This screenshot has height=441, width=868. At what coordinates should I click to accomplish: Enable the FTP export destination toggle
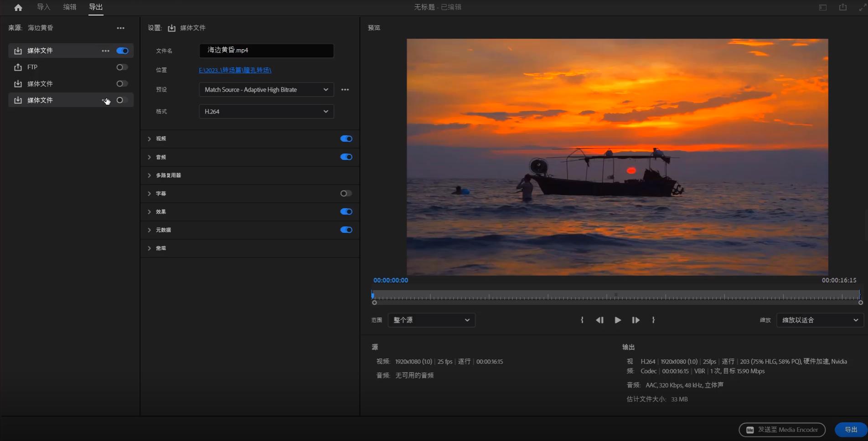coord(122,67)
